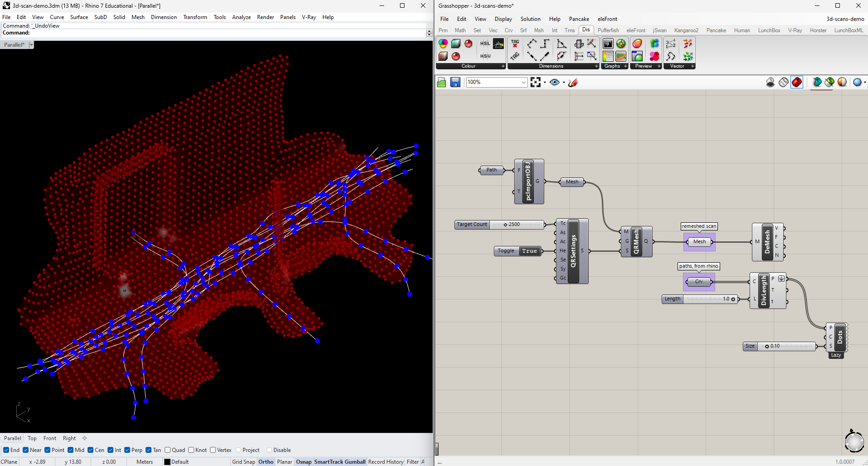Uncheck the Quad osnap checkbox
The width and height of the screenshot is (868, 466).
(168, 450)
